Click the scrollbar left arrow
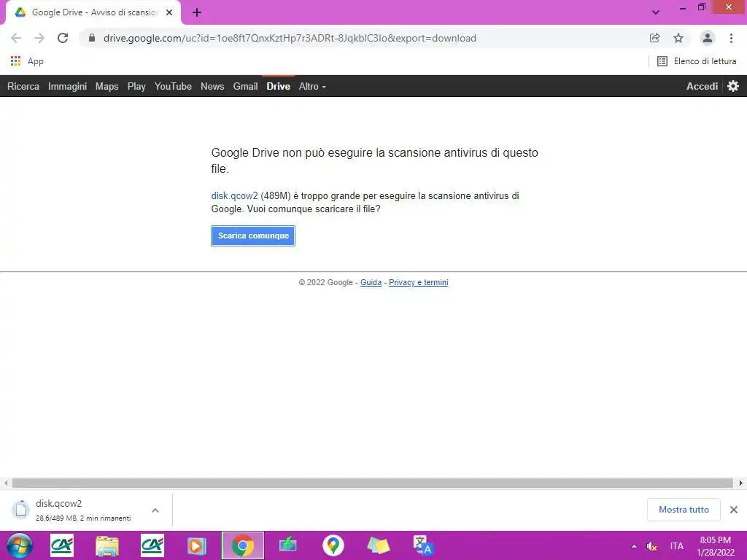This screenshot has height=560, width=747. click(x=5, y=483)
